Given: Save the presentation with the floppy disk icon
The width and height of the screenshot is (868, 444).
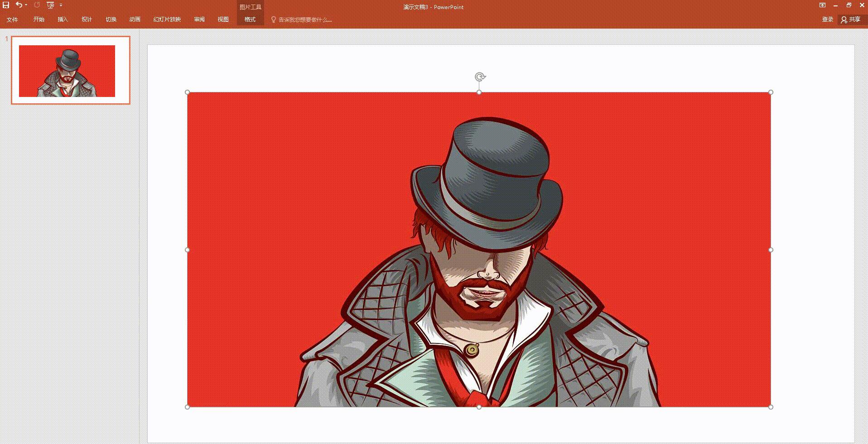Looking at the screenshot, I should click(6, 5).
